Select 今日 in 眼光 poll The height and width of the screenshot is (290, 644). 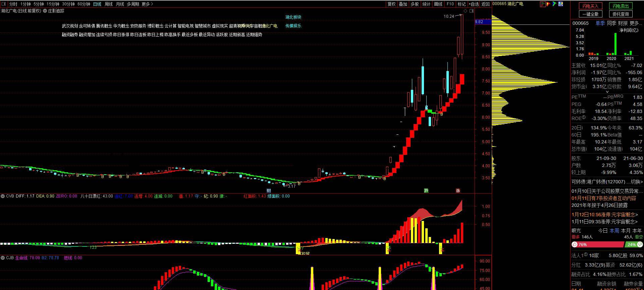(x=603, y=231)
